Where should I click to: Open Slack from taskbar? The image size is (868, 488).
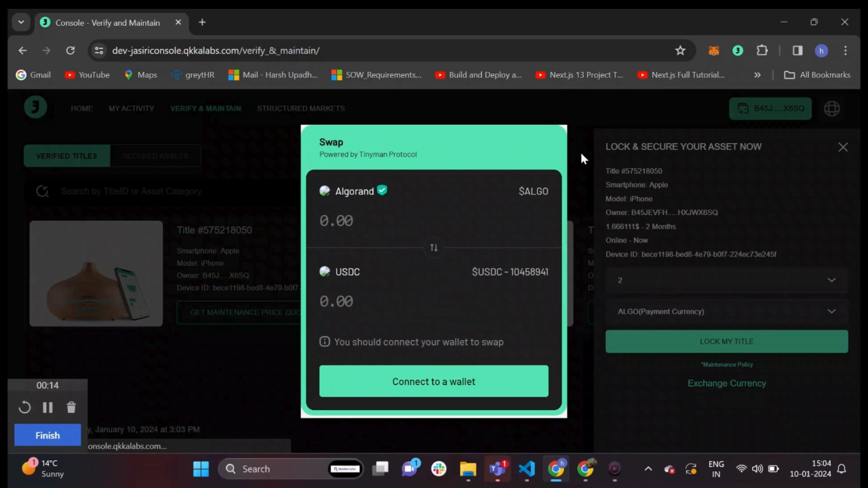tap(439, 468)
